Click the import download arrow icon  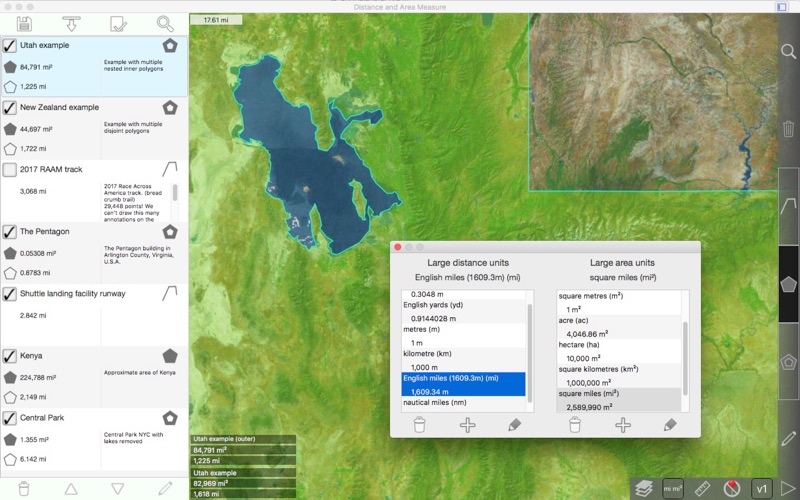[71, 23]
